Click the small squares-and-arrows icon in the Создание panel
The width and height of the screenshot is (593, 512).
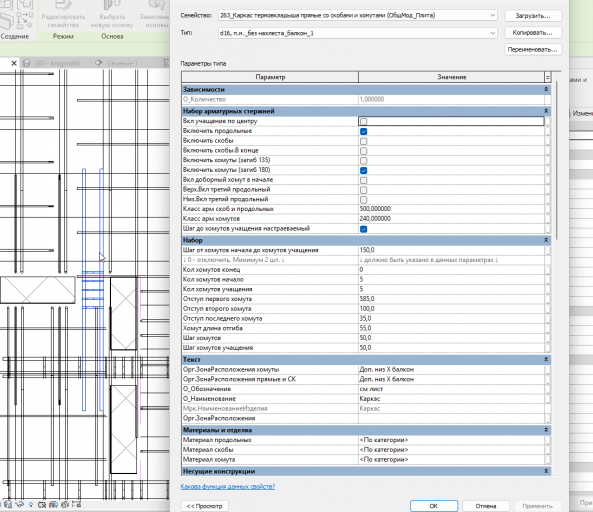point(25,20)
